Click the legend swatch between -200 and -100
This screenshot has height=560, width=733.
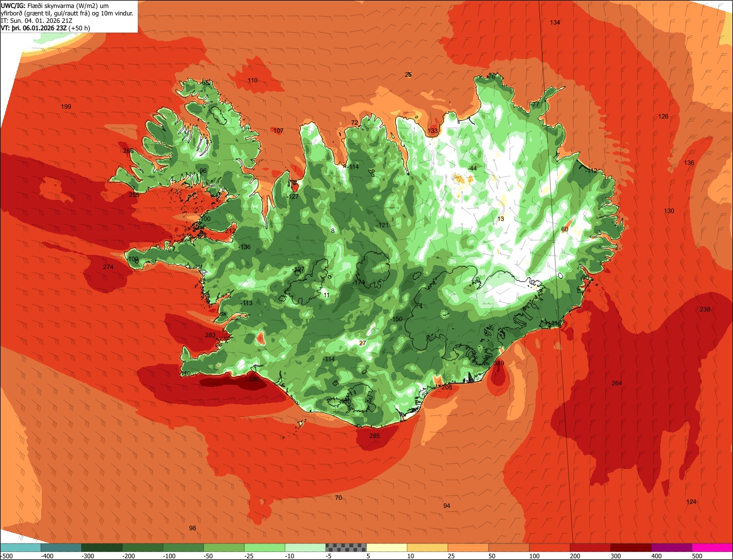(142, 547)
